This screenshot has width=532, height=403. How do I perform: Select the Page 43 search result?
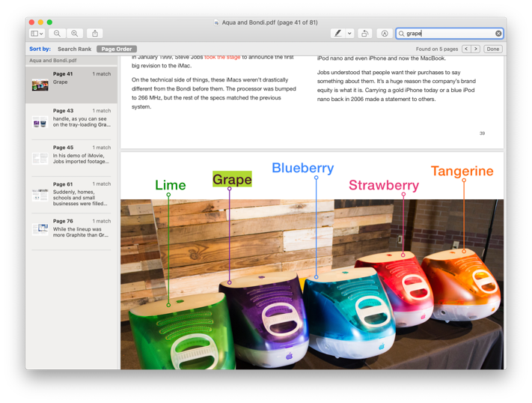pos(71,121)
